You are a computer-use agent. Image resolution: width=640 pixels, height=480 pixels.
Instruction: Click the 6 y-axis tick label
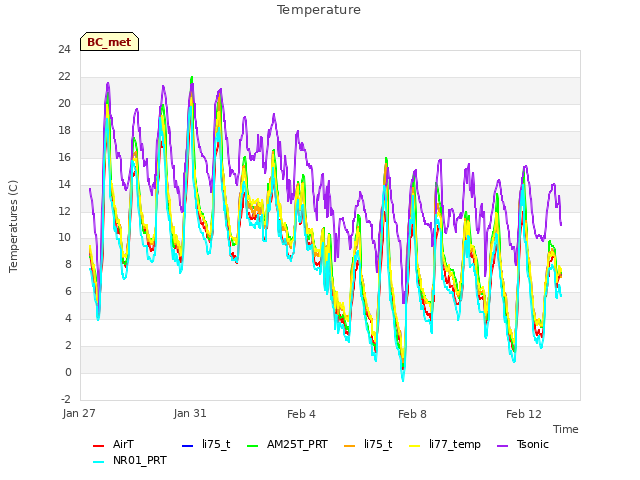click(x=68, y=291)
